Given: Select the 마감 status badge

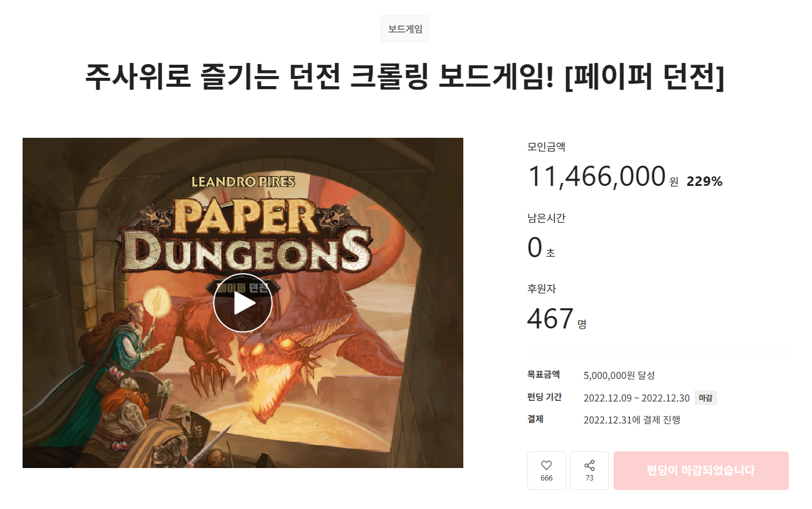Looking at the screenshot, I should 706,398.
